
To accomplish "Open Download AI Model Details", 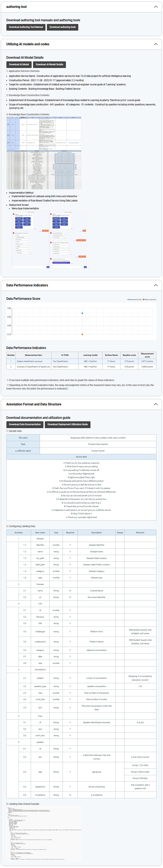I will click(x=50, y=64).
